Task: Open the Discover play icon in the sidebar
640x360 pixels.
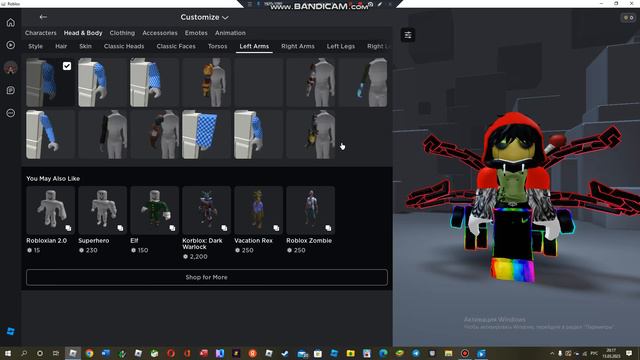Action: pyautogui.click(x=11, y=45)
